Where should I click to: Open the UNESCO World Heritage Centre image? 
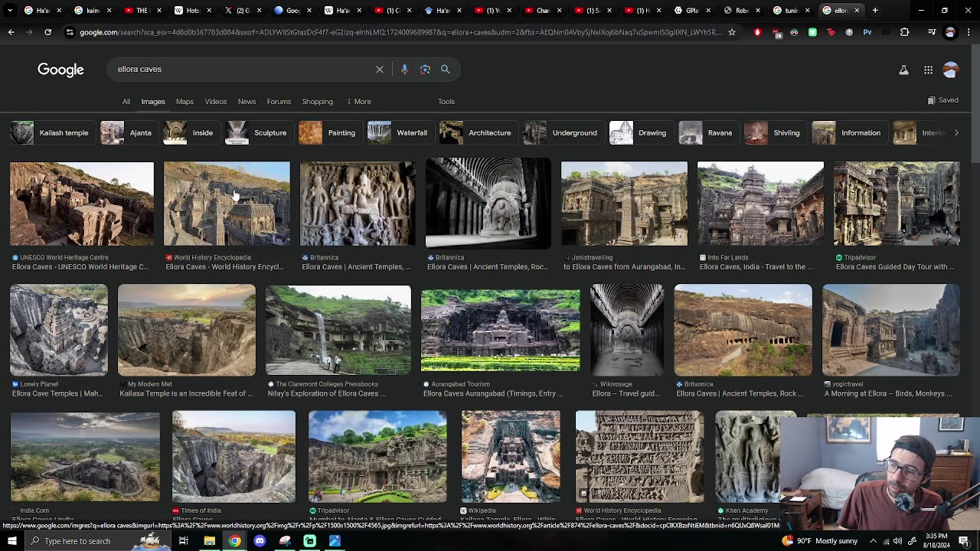82,204
